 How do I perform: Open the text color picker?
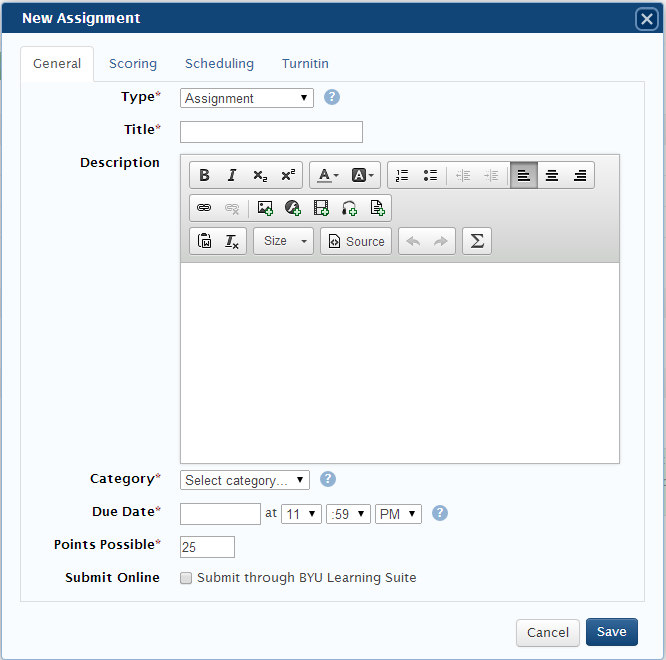(x=327, y=175)
